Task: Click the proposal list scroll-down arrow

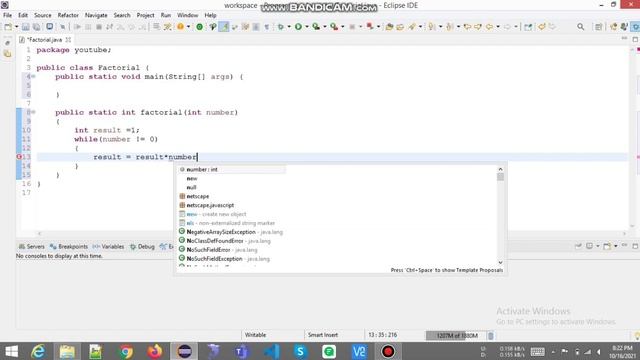Action: click(x=500, y=262)
